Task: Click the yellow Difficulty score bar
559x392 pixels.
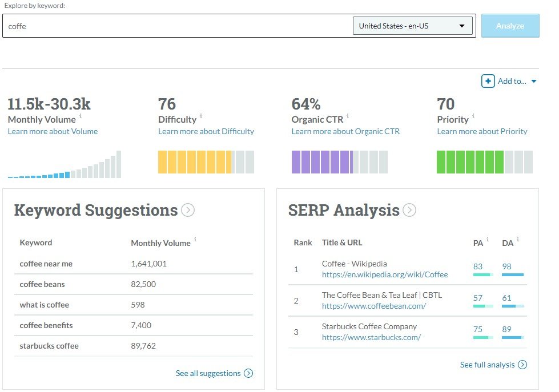Action: tap(194, 162)
